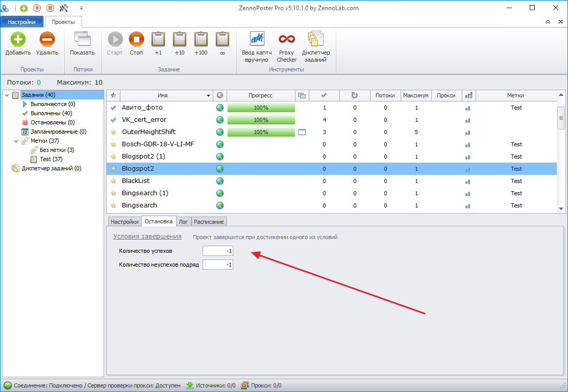Sort by checkmark successes column header

tap(324, 95)
